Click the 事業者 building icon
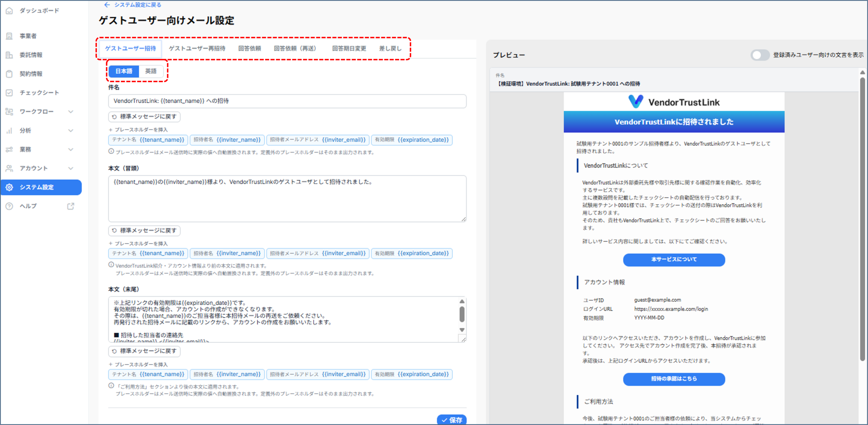Screen dimensions: 868x425 (9, 36)
